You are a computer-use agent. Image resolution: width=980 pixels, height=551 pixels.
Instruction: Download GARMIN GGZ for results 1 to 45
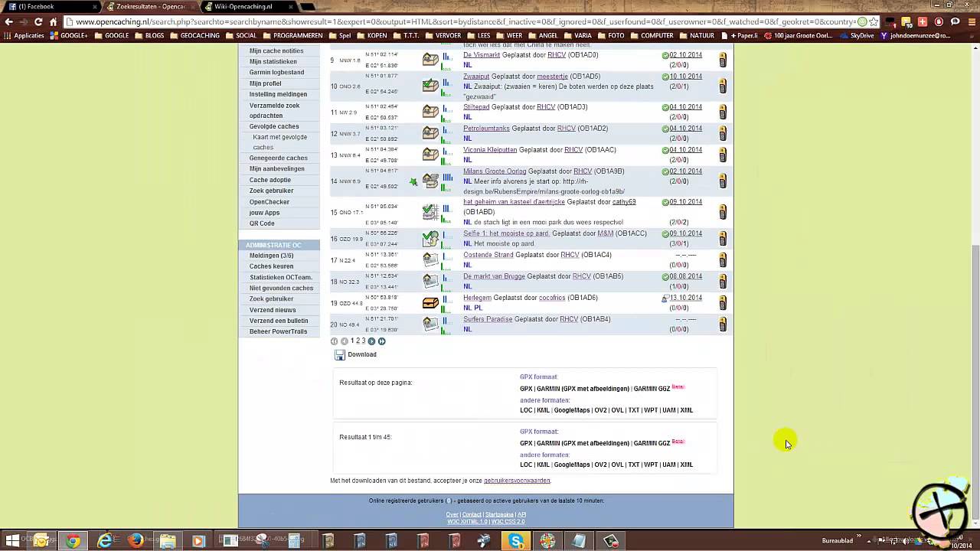[652, 443]
